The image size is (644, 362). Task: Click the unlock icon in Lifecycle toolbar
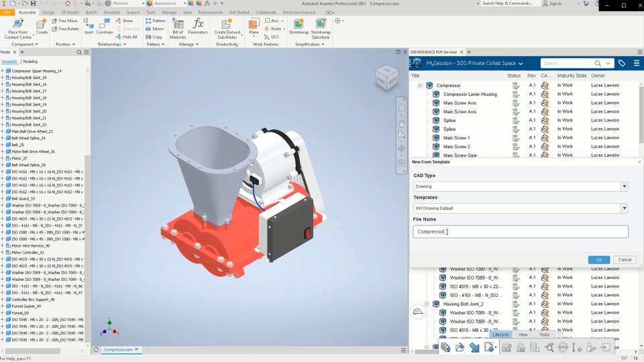(x=521, y=348)
